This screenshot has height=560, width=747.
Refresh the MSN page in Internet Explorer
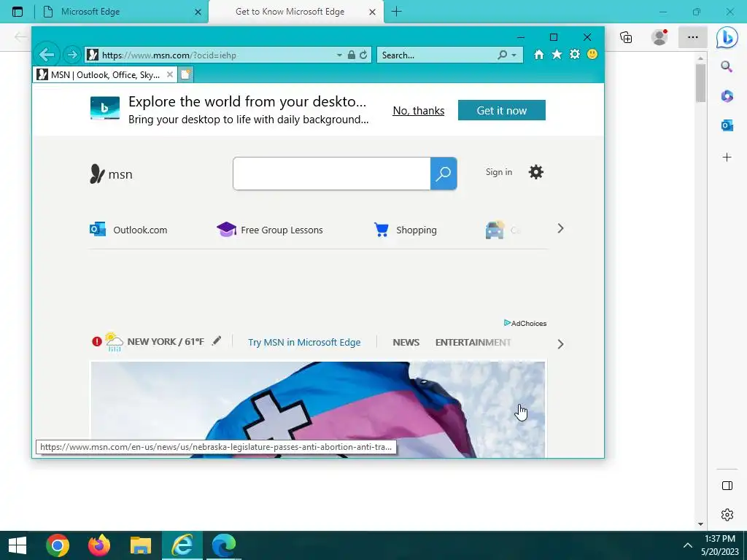click(x=363, y=55)
